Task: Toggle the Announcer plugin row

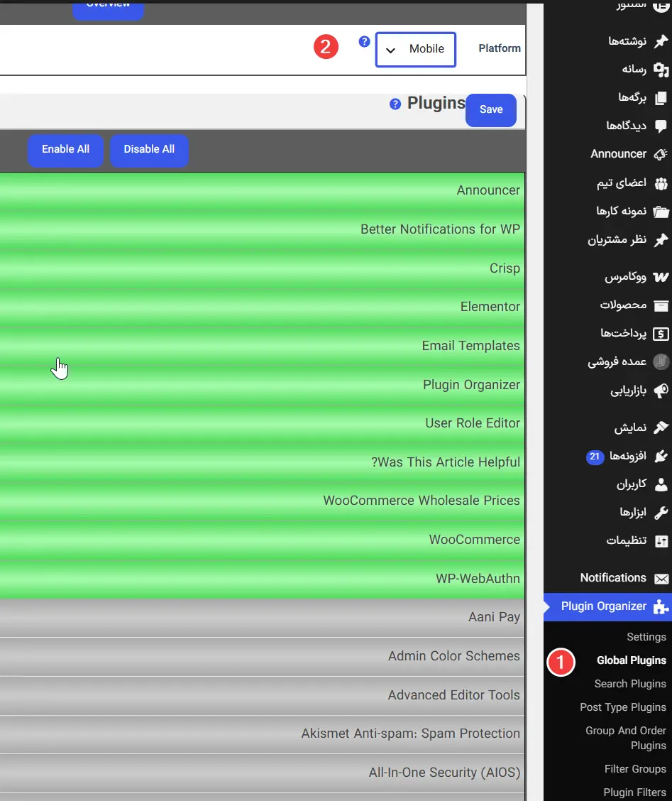Action: pyautogui.click(x=262, y=190)
